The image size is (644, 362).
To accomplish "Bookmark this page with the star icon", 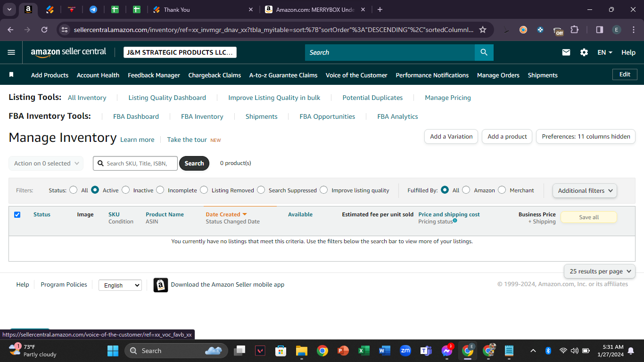I will point(483,30).
